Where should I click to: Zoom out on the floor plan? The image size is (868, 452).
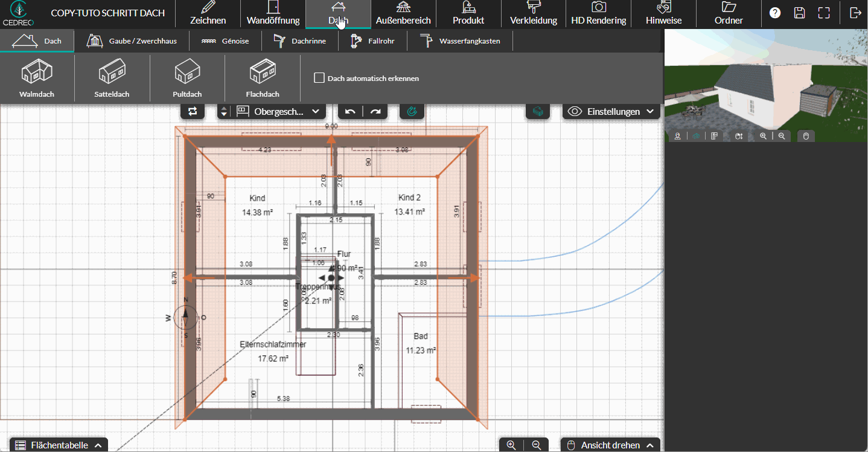(x=537, y=445)
